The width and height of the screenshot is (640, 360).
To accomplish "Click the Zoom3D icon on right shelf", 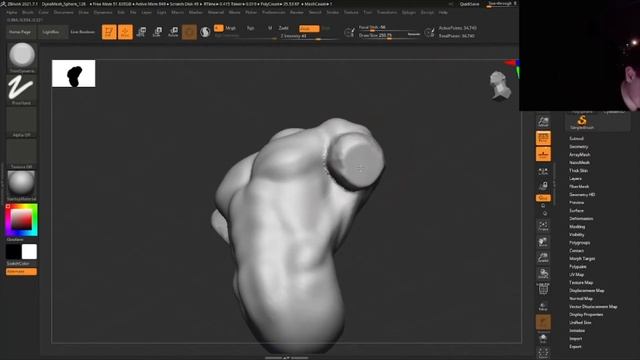I will click(543, 258).
